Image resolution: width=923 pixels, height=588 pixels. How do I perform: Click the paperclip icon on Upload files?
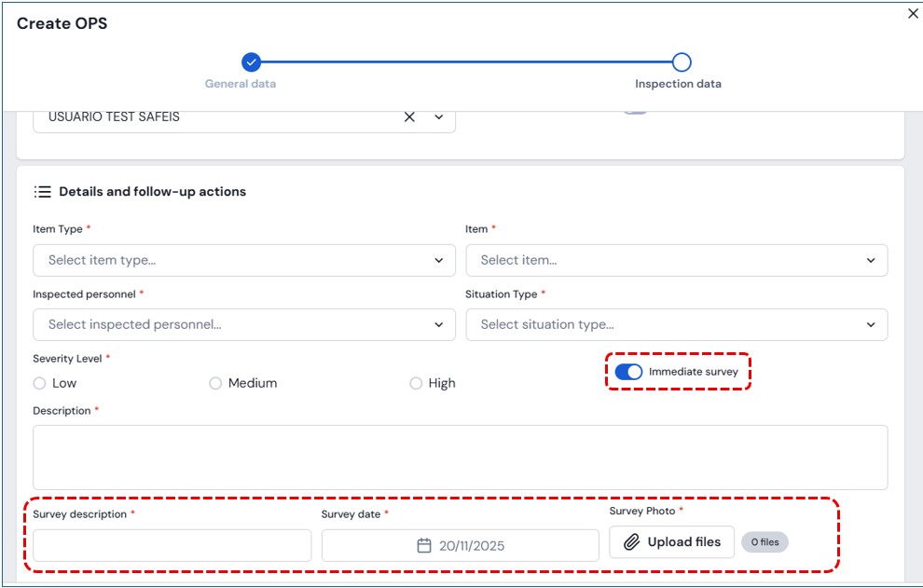click(631, 542)
